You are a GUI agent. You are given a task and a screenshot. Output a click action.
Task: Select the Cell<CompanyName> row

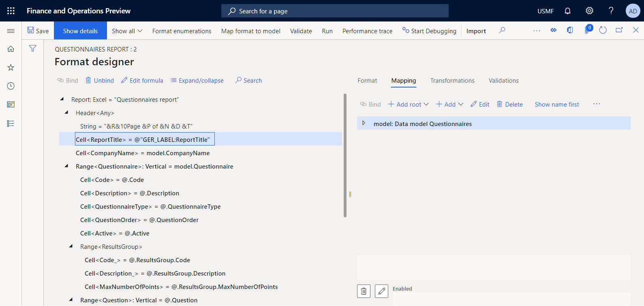(201, 153)
